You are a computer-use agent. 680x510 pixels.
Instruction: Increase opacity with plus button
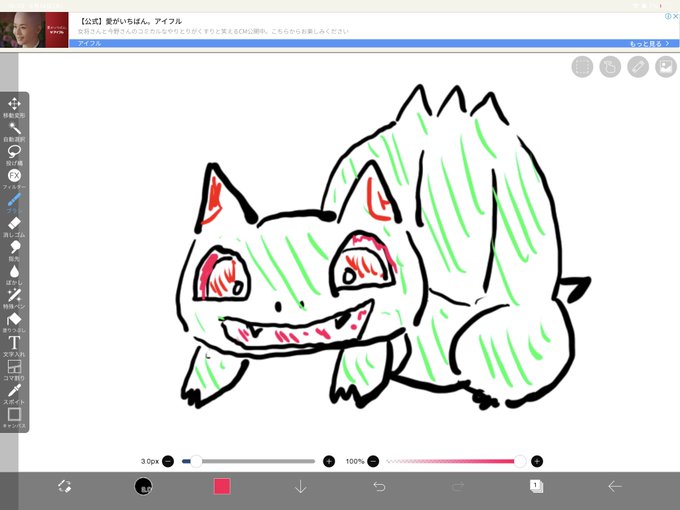coord(537,461)
